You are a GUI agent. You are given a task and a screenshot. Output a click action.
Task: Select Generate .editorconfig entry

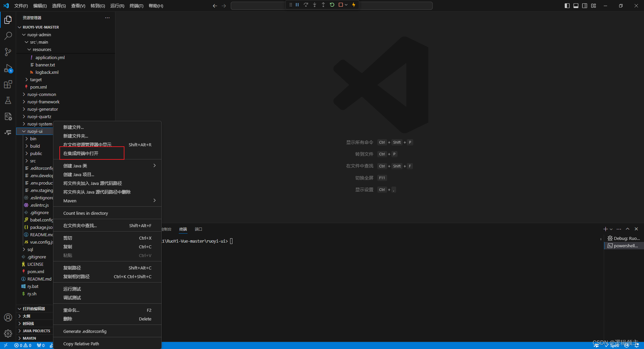[107, 331]
